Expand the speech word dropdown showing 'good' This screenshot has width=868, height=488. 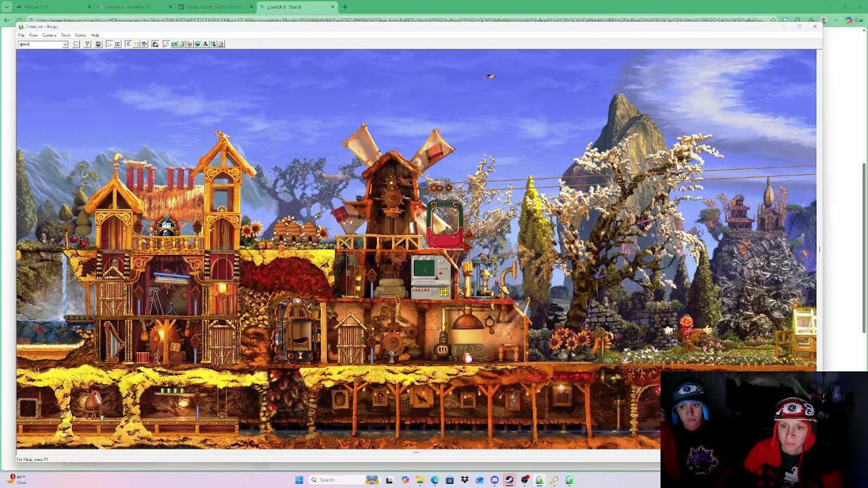[65, 44]
